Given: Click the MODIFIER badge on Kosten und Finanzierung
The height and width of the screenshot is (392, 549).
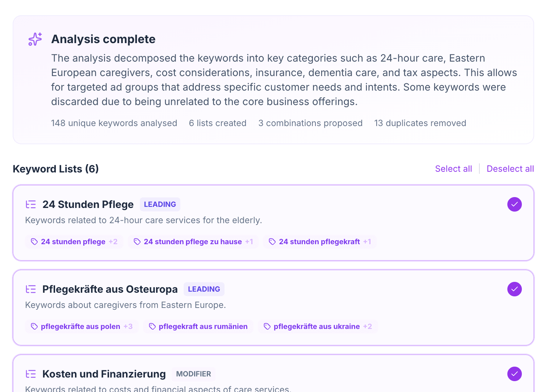Looking at the screenshot, I should pos(193,374).
